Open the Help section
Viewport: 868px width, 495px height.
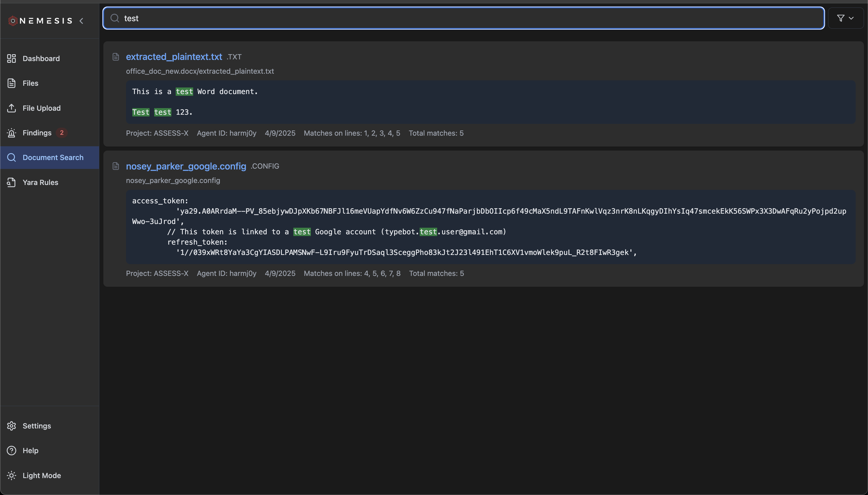tap(30, 451)
